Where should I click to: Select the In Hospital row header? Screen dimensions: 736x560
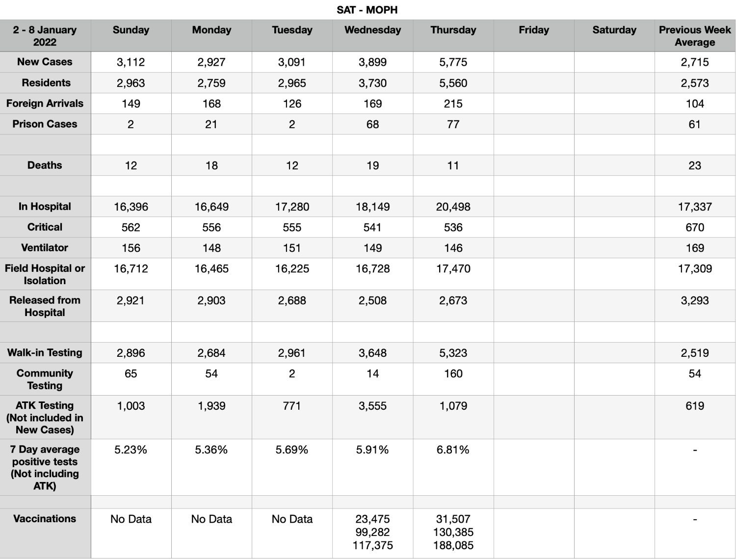[45, 207]
